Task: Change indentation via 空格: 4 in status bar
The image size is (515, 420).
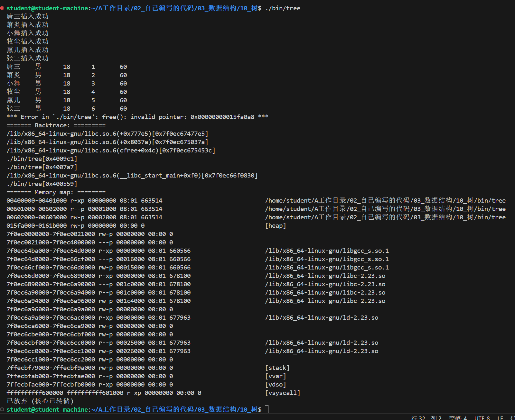Action: (x=458, y=417)
